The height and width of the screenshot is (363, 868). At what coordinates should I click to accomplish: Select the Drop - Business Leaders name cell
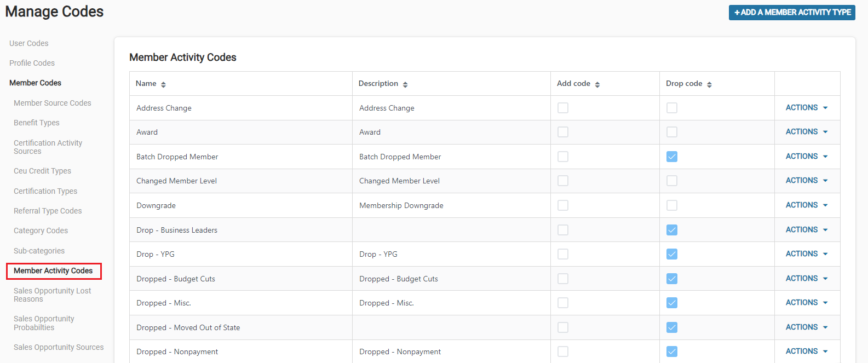point(241,230)
